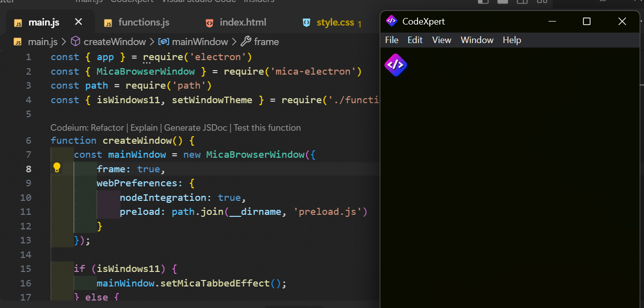Click the Refactor action link above createWindow

(107, 128)
